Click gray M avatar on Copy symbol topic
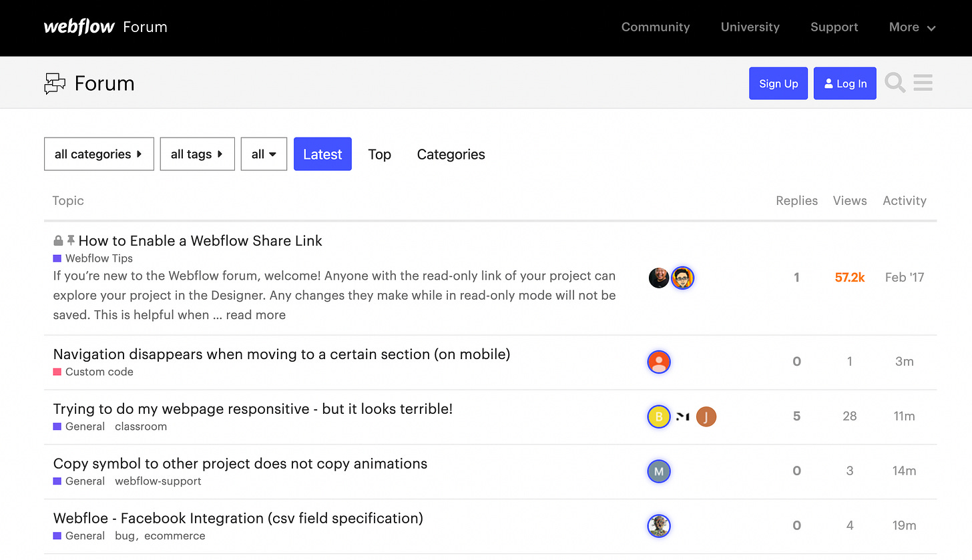The height and width of the screenshot is (560, 972). point(659,471)
